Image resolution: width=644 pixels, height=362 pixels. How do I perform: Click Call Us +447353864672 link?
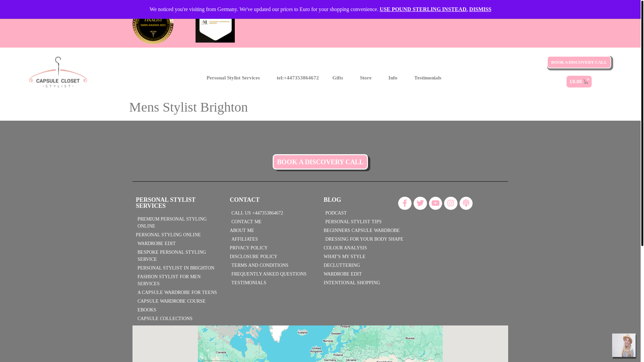click(x=257, y=213)
